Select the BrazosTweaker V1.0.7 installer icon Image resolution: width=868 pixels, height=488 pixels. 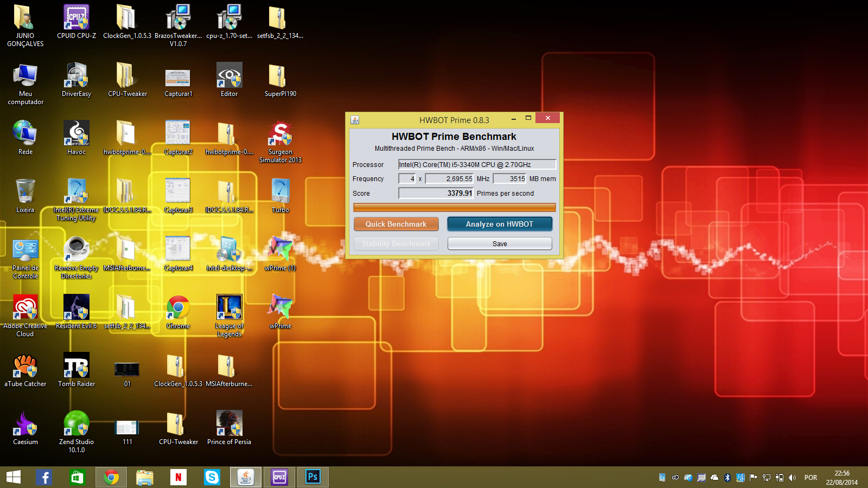pos(178,25)
